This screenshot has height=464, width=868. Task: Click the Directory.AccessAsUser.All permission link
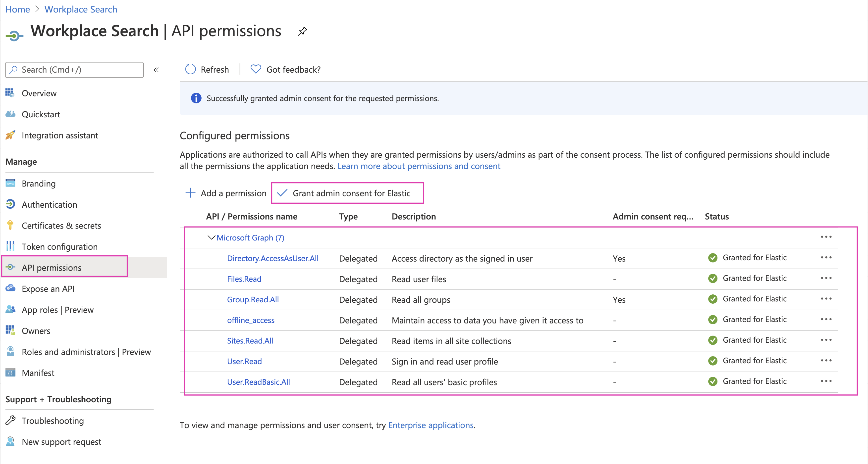pos(272,258)
